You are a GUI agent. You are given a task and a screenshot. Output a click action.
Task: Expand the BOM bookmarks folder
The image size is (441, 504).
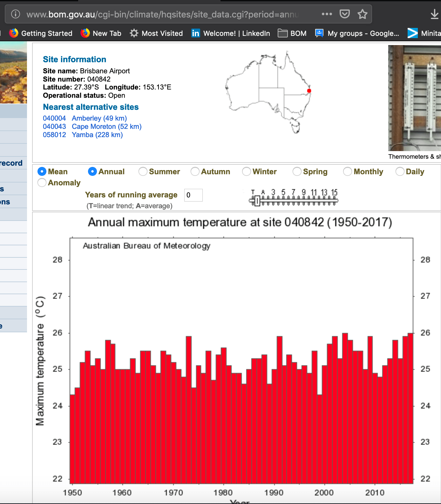click(x=292, y=33)
